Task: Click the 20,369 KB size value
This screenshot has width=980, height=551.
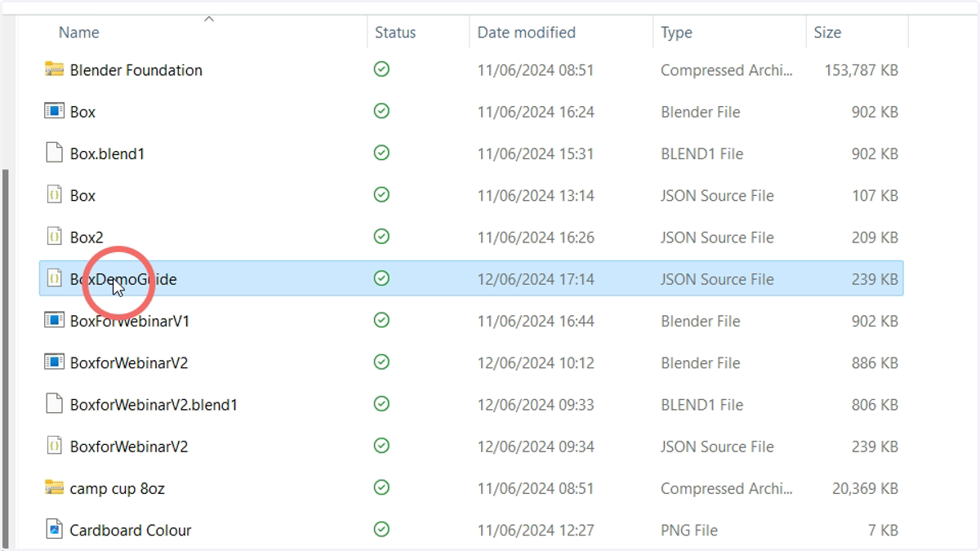Action: point(865,488)
